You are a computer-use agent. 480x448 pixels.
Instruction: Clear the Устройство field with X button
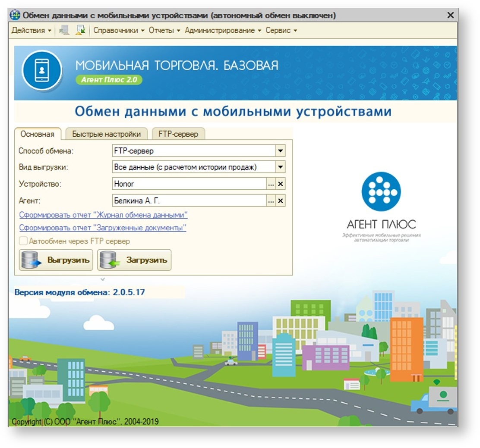(281, 184)
